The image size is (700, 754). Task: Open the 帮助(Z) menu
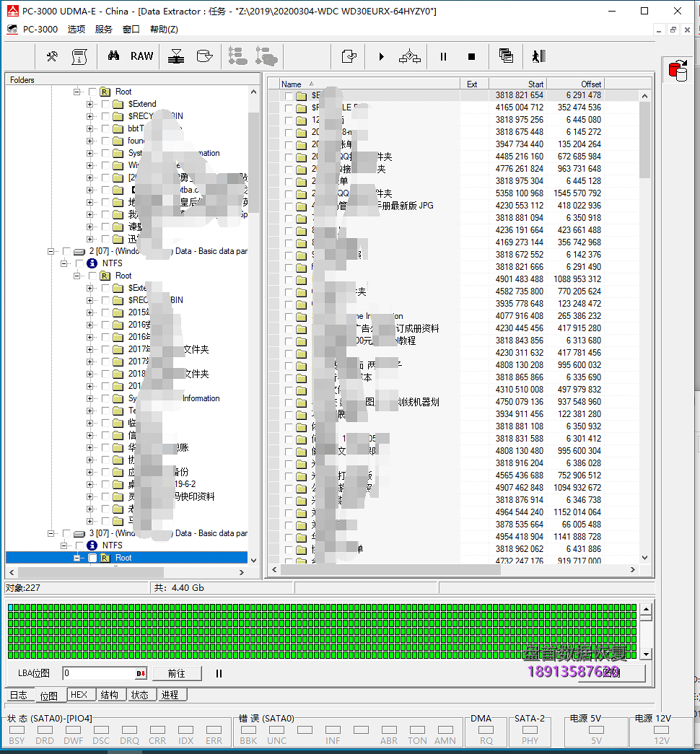tap(164, 30)
